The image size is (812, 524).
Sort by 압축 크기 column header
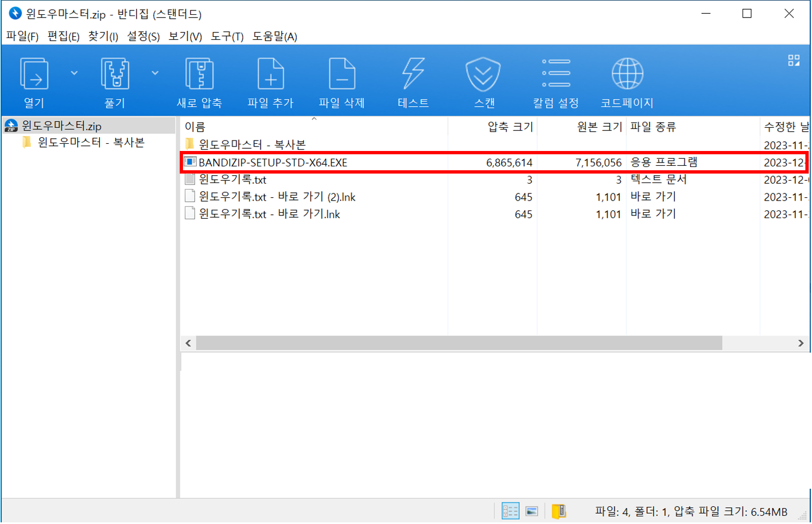tap(493, 127)
